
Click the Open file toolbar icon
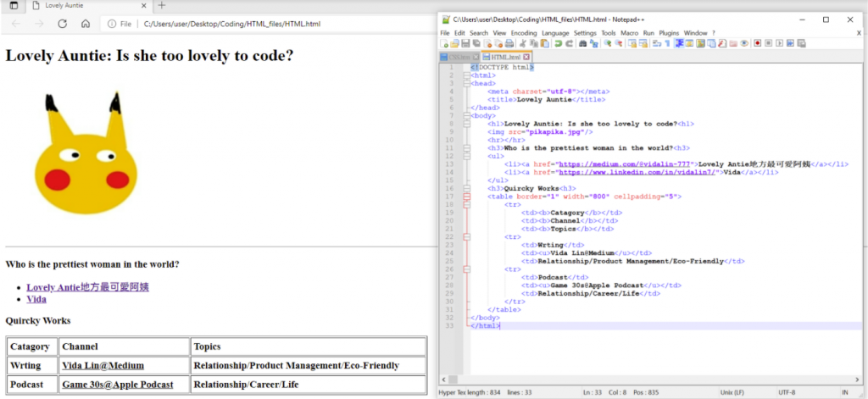(x=455, y=43)
